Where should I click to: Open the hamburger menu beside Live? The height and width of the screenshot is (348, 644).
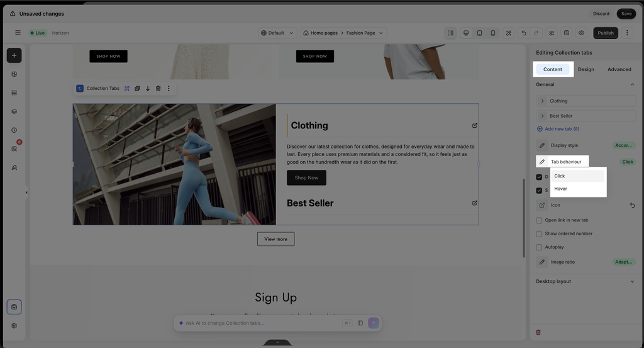tap(18, 33)
